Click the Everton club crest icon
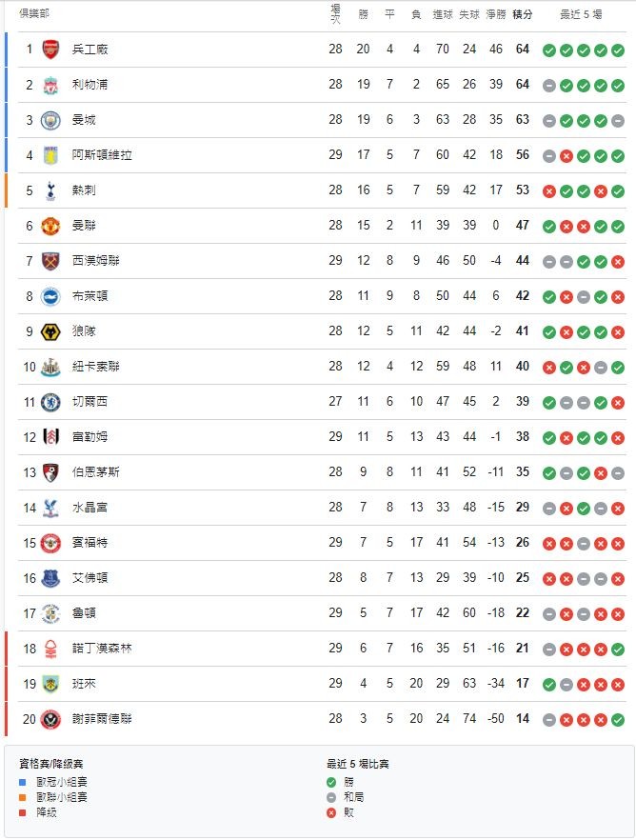Viewport: 636px width, 840px height. (50, 578)
